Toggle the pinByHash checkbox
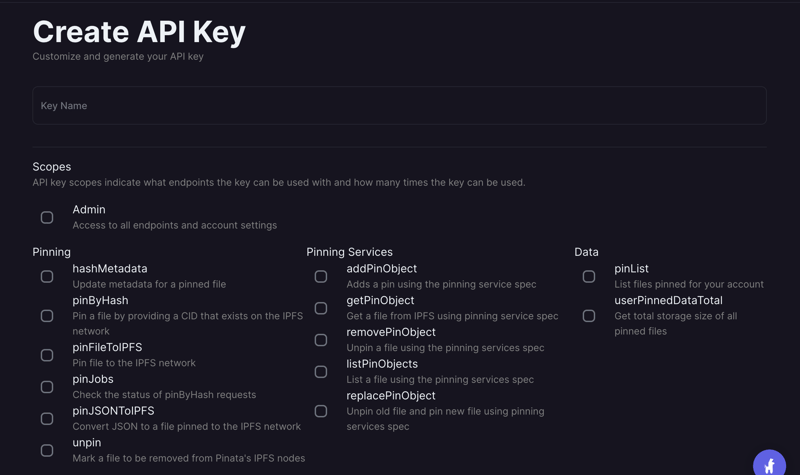The image size is (800, 475). pyautogui.click(x=47, y=316)
